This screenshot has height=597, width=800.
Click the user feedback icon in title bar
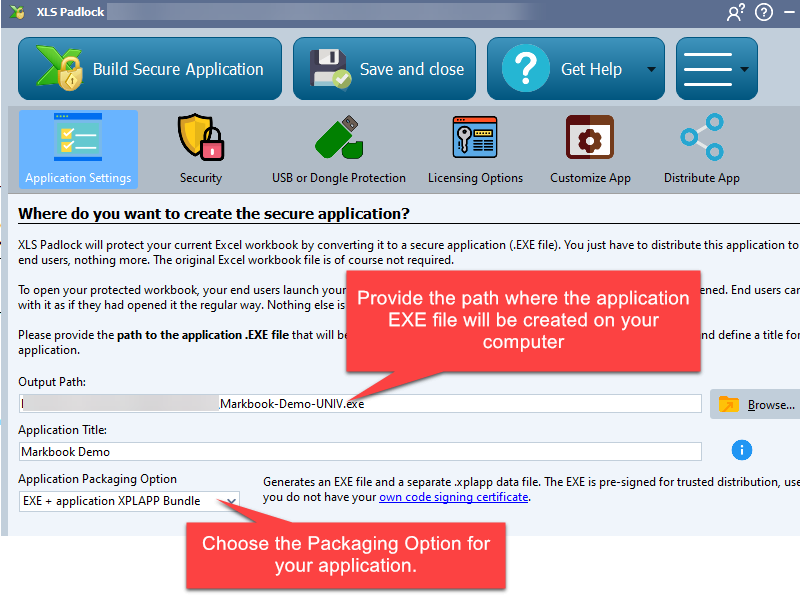point(736,12)
